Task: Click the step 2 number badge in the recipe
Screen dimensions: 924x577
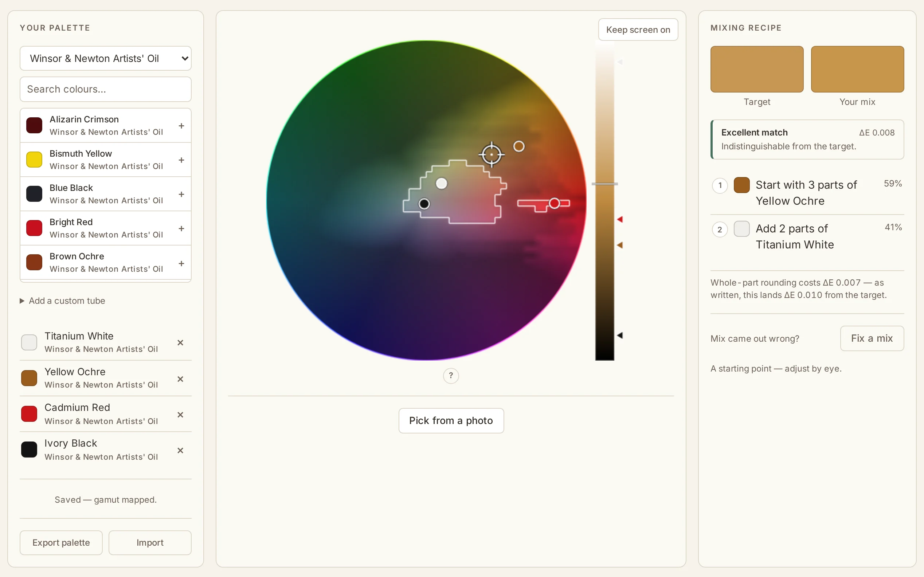Action: pyautogui.click(x=720, y=230)
